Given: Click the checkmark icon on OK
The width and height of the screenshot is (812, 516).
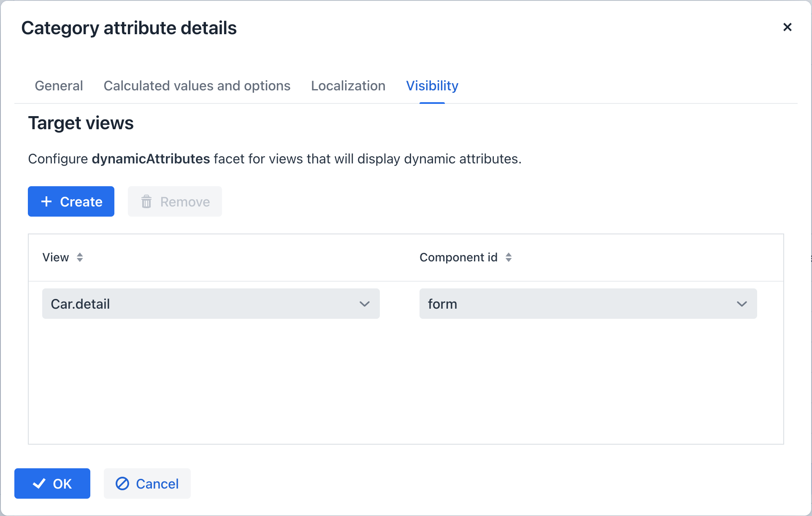Looking at the screenshot, I should (39, 483).
